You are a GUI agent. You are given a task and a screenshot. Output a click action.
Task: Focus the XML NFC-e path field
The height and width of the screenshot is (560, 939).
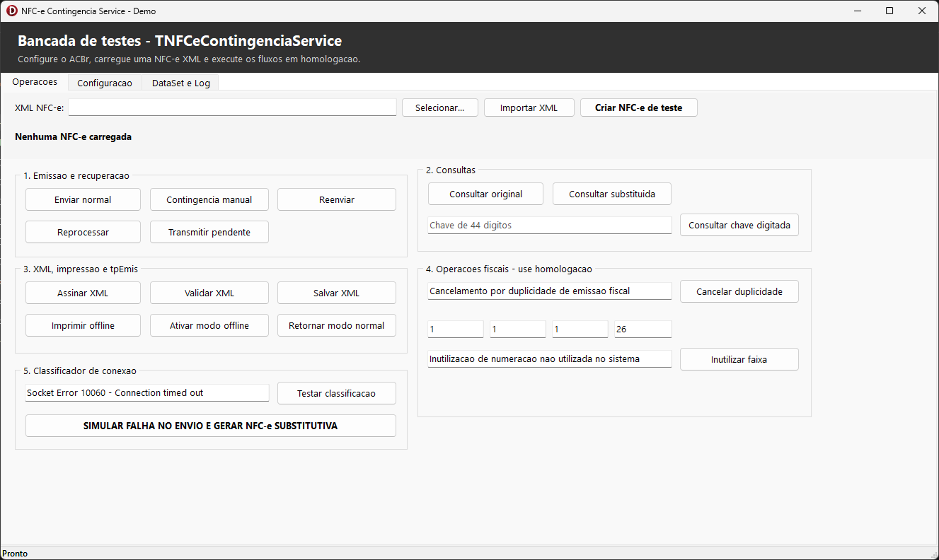click(233, 107)
